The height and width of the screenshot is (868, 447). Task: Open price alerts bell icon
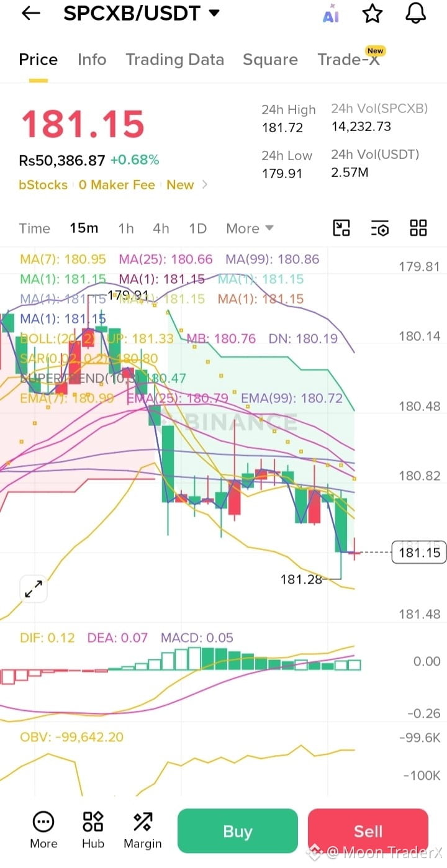click(x=416, y=13)
